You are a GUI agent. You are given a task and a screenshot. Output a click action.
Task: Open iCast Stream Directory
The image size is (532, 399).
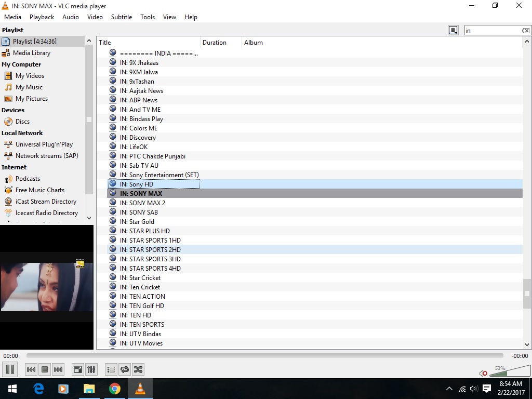click(x=43, y=202)
